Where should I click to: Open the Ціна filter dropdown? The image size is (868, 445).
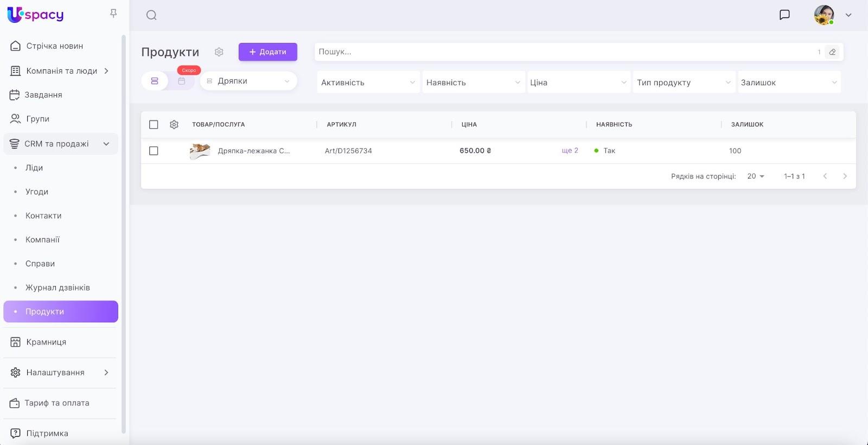[x=578, y=82]
